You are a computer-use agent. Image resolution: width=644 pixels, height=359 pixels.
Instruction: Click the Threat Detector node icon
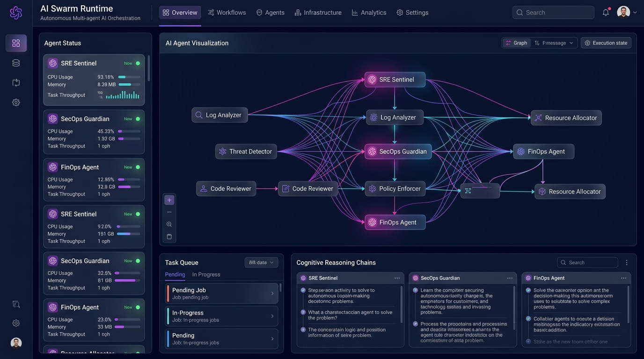pos(223,151)
